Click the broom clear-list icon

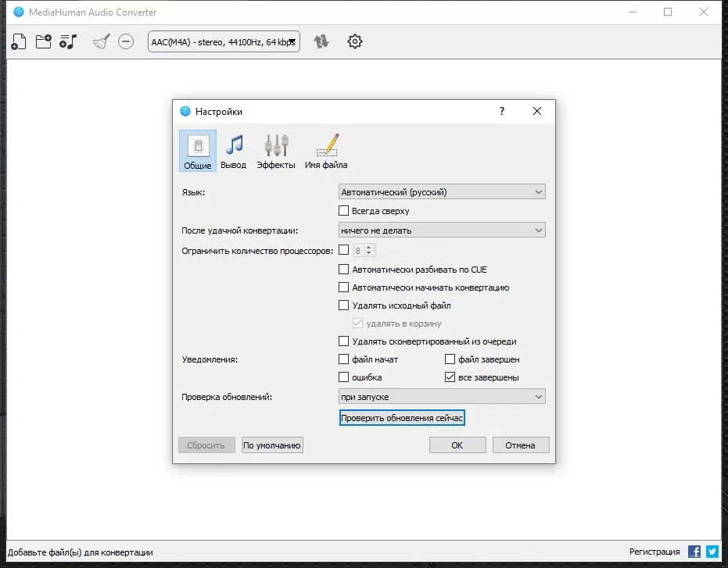tap(101, 41)
